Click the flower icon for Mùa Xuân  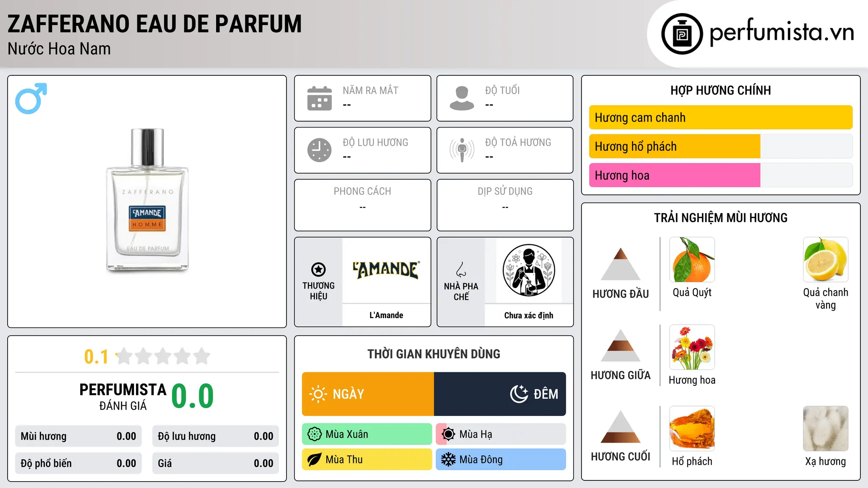pos(314,434)
